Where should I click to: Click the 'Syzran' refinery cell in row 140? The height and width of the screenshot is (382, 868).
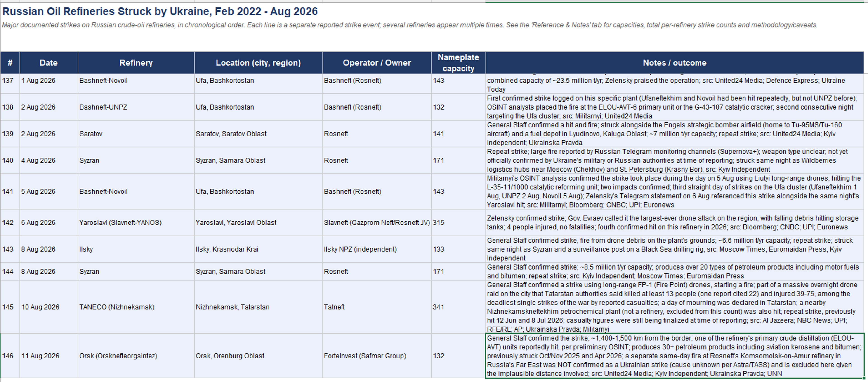click(x=136, y=161)
